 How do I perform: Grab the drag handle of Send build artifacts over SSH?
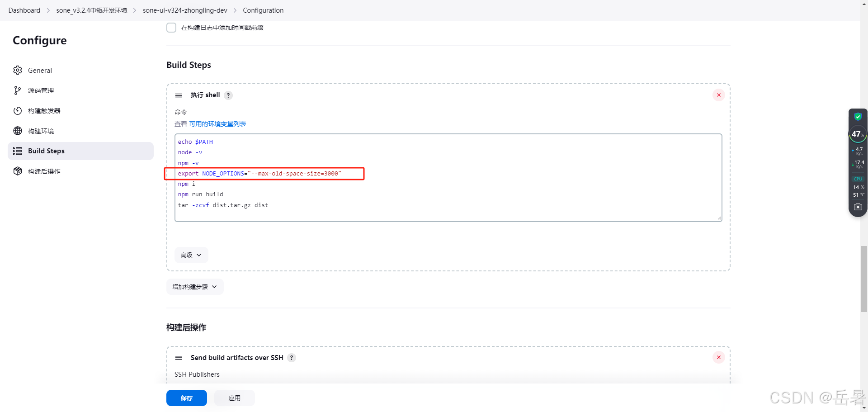179,357
